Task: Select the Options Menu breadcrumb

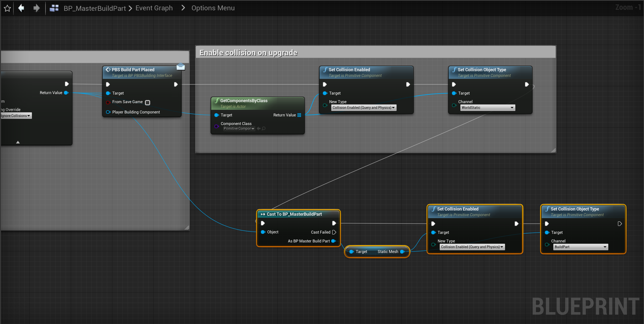Action: pos(213,8)
